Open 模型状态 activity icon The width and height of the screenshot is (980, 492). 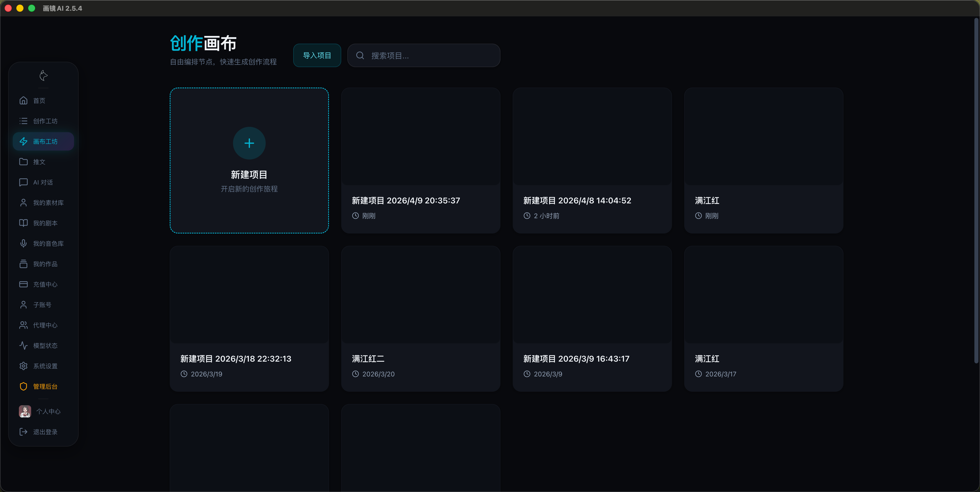[23, 346]
